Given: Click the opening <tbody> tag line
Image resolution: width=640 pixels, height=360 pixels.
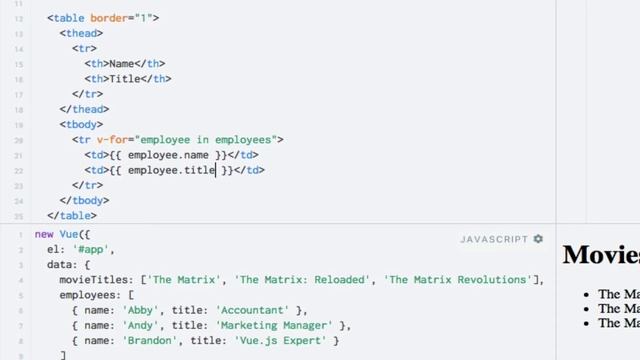Looking at the screenshot, I should pos(81,124).
